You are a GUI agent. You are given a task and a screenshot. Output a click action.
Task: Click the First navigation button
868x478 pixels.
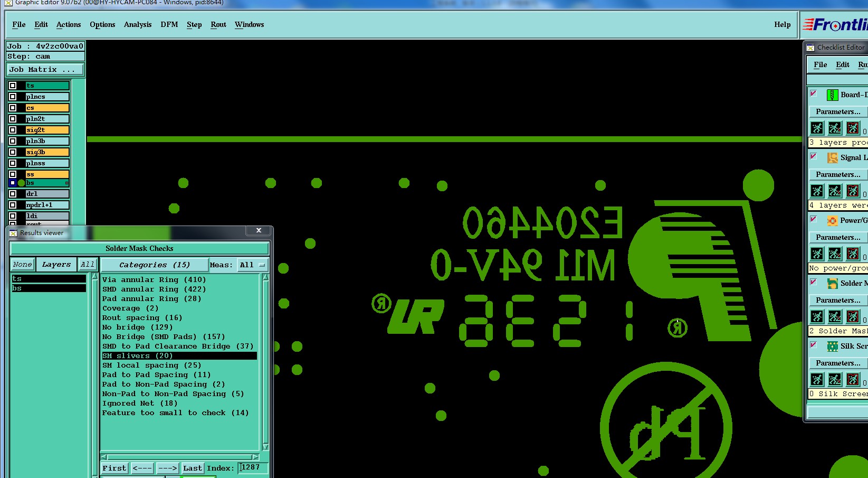[115, 468]
